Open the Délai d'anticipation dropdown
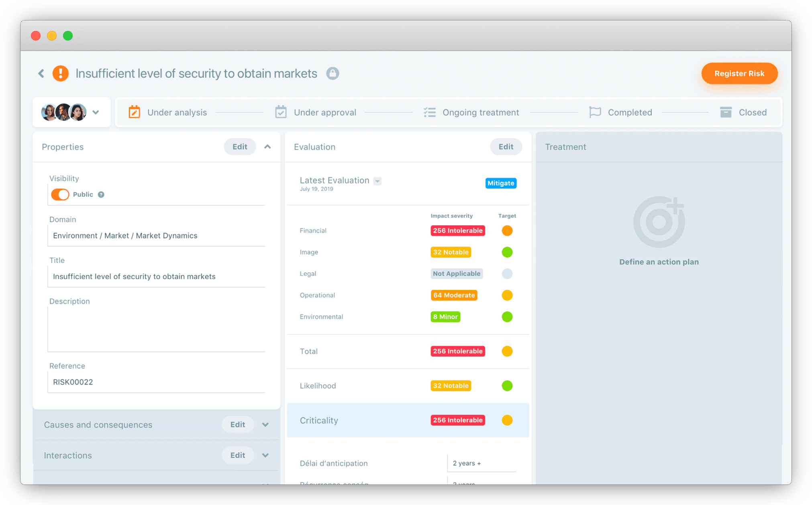The height and width of the screenshot is (505, 812). tap(481, 463)
